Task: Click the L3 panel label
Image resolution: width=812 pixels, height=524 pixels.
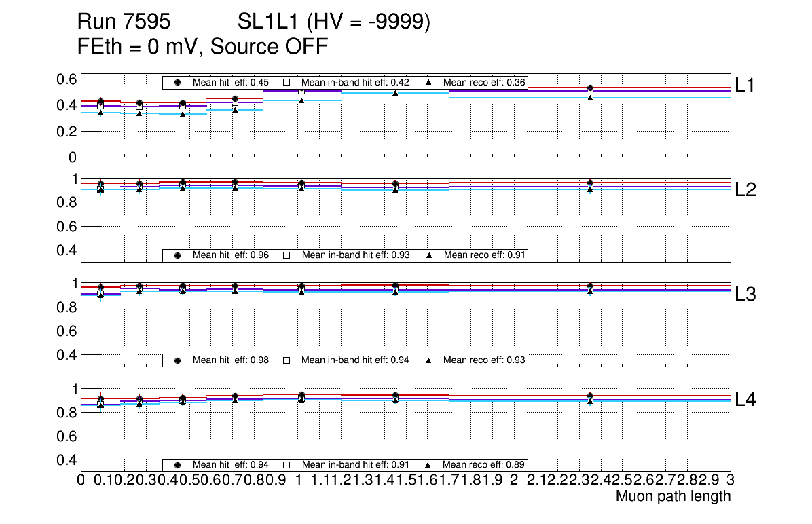Action: [x=745, y=295]
